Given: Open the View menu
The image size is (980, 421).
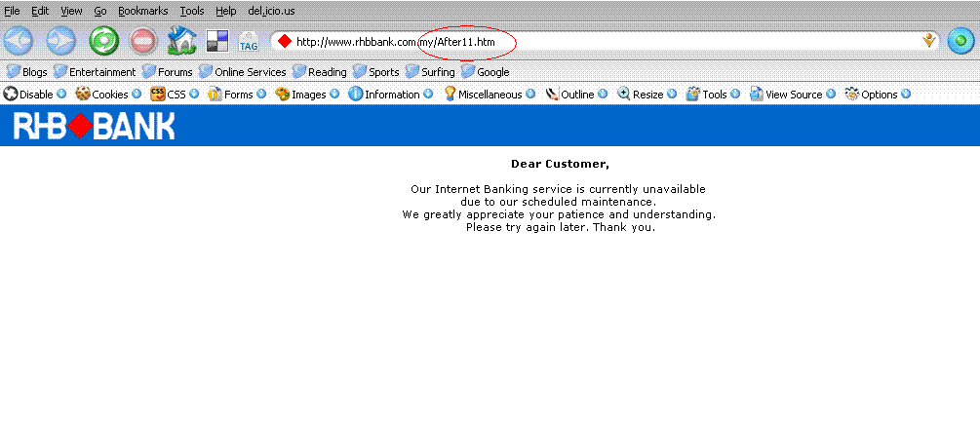Looking at the screenshot, I should [71, 12].
